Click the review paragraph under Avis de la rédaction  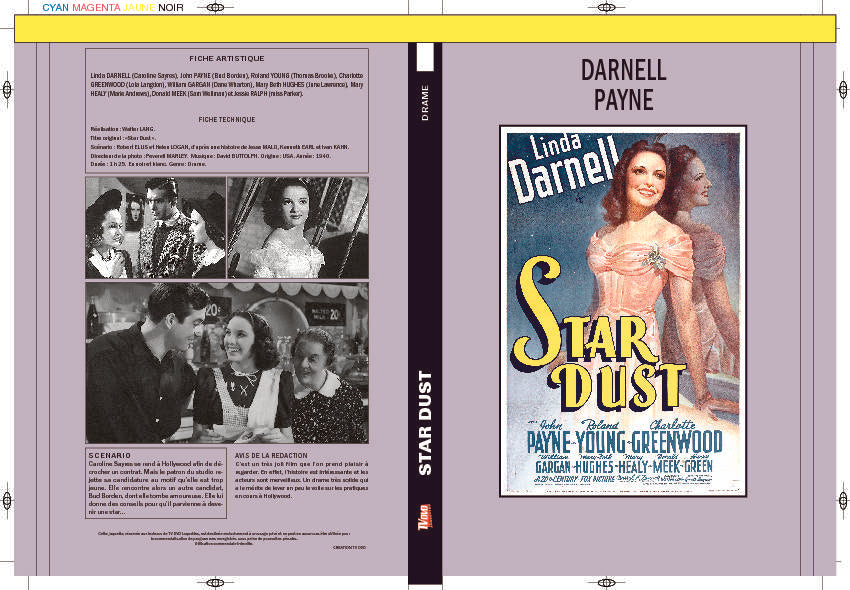point(301,480)
